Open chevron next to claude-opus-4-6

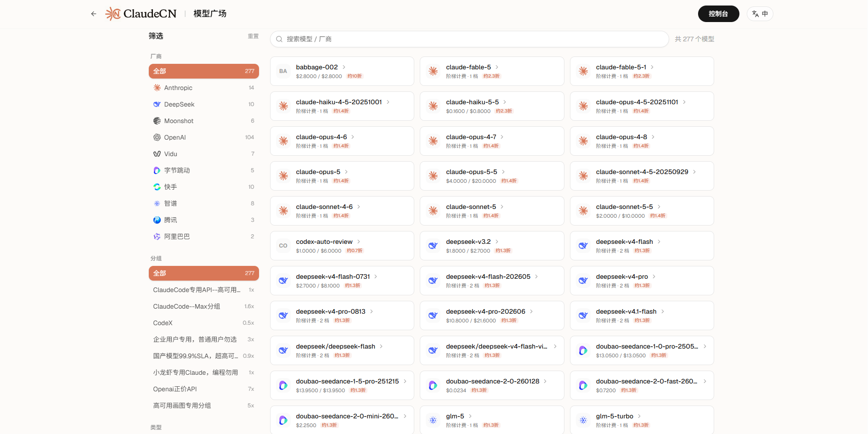click(x=353, y=137)
